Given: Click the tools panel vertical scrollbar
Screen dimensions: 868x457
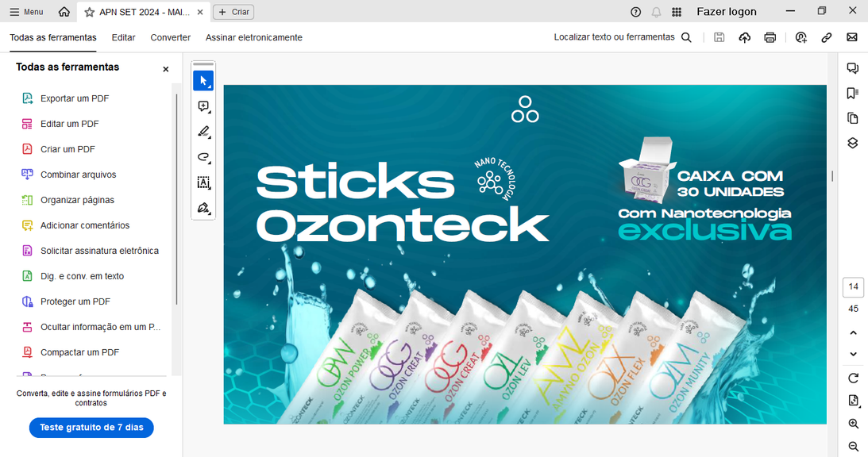Looking at the screenshot, I should pos(176,199).
